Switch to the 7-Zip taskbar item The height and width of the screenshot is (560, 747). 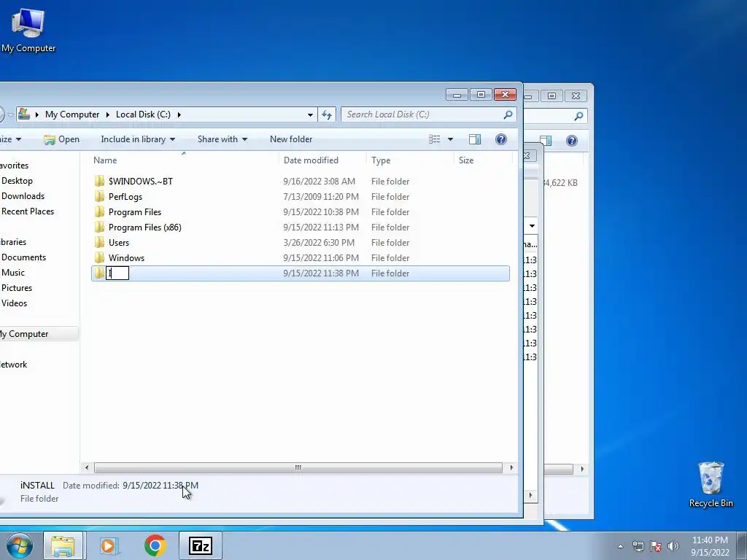(201, 545)
